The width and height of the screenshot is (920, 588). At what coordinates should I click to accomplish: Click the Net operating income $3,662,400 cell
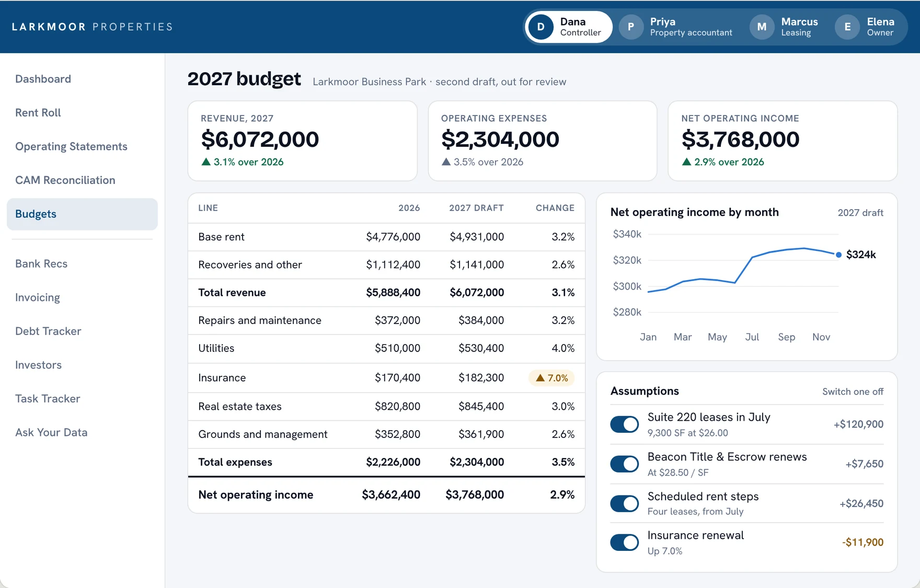tap(391, 495)
